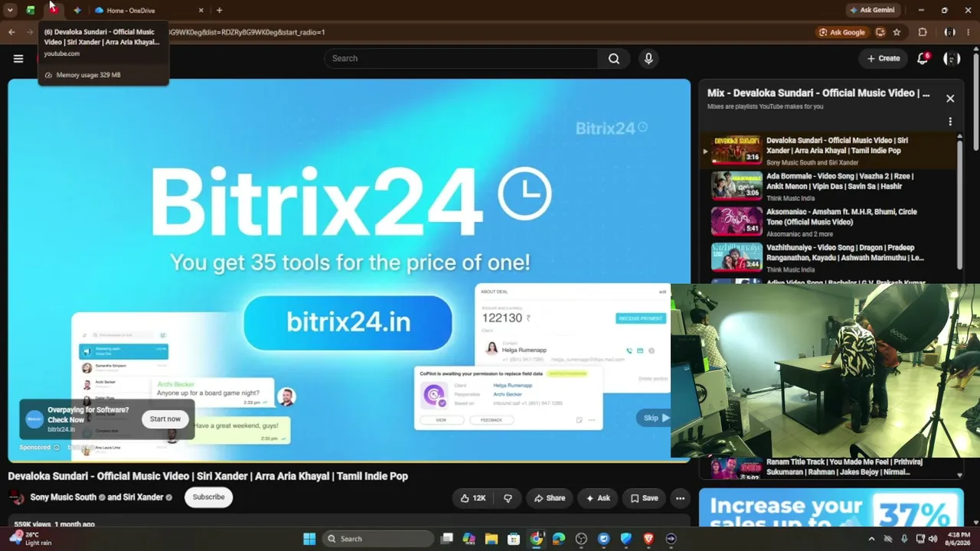The height and width of the screenshot is (551, 980).
Task: Open YouTube notifications bell
Action: (x=923, y=58)
